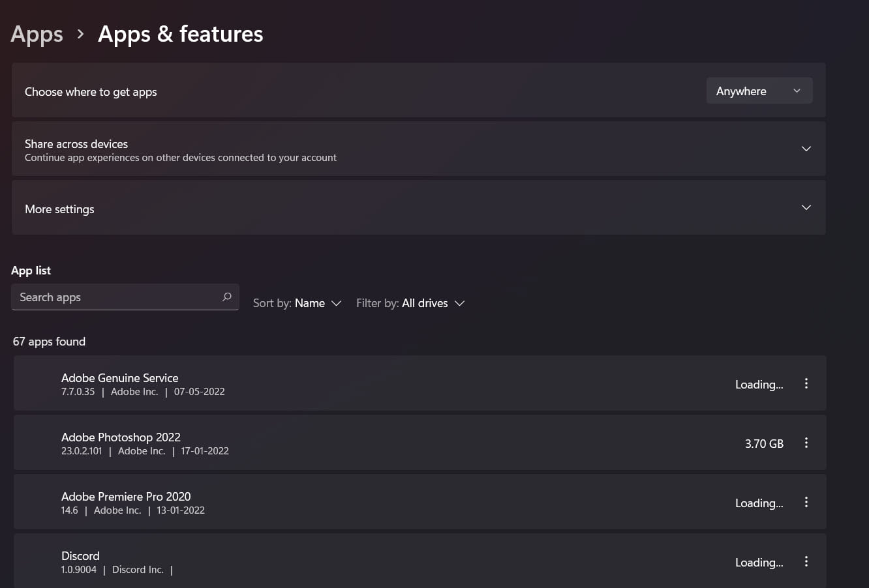Screen dimensions: 869x588
Task: Click the 07-05-2022 install date
Action: [x=199, y=392]
